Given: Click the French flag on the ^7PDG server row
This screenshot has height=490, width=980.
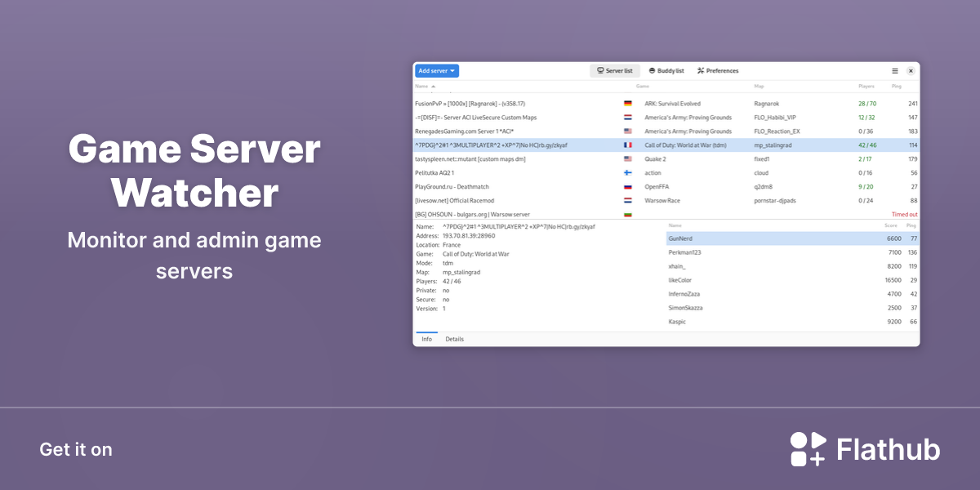Looking at the screenshot, I should tap(628, 145).
